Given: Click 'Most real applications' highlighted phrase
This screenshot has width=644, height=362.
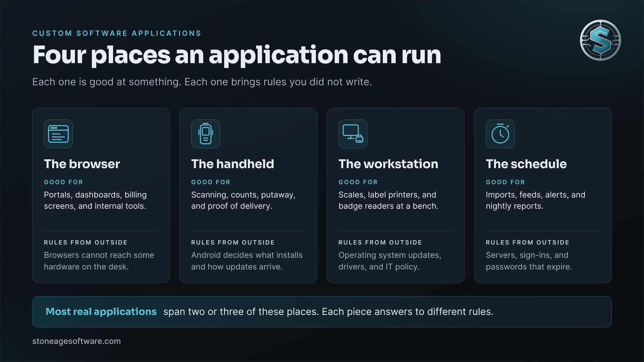Looking at the screenshot, I should [x=101, y=312].
